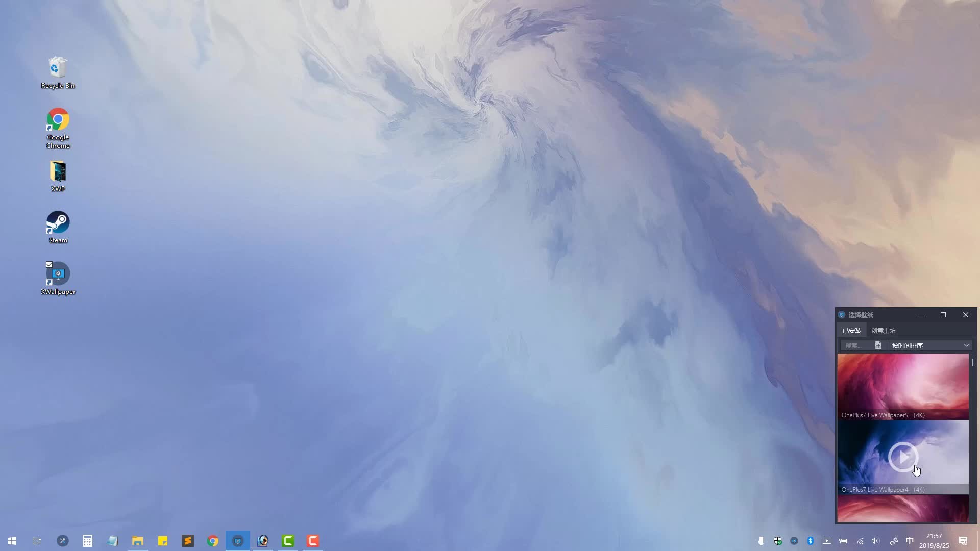The height and width of the screenshot is (551, 980).
Task: Open the XWP folder on desktop
Action: [x=58, y=172]
